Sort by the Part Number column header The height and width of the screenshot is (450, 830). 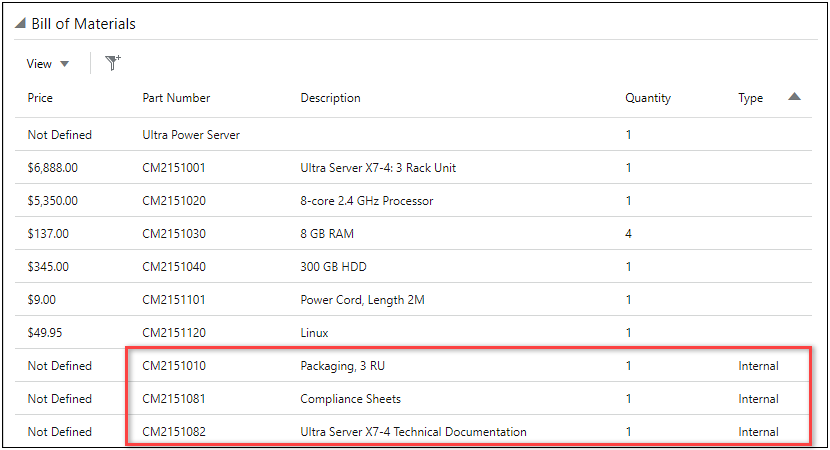(x=176, y=98)
